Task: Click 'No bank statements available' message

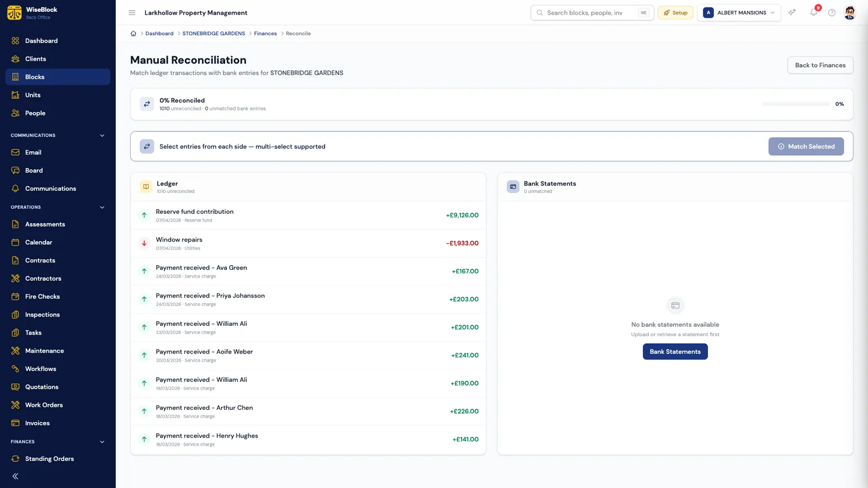Action: 675,325
